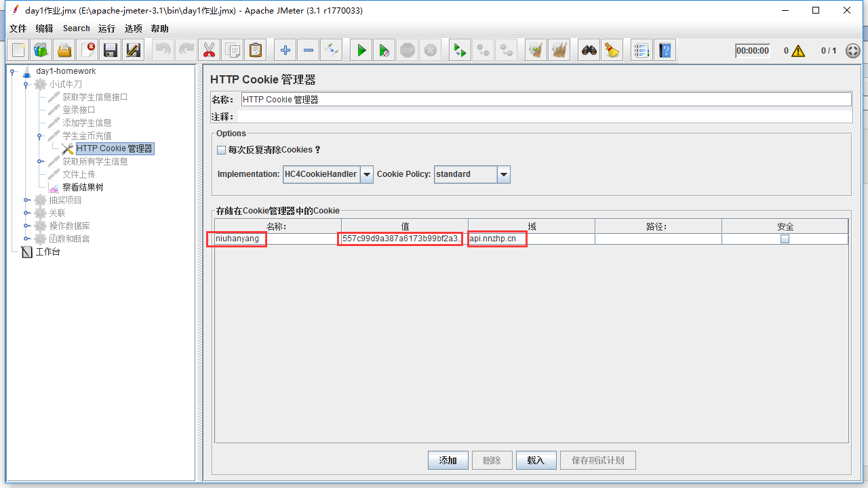The height and width of the screenshot is (488, 868).
Task: Click the Copy toolbar icon
Action: coord(233,50)
